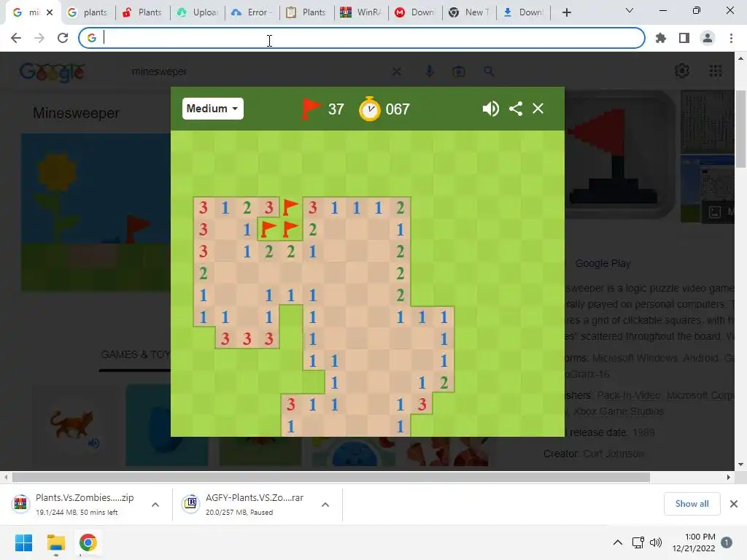Open a new browser tab

pos(566,12)
